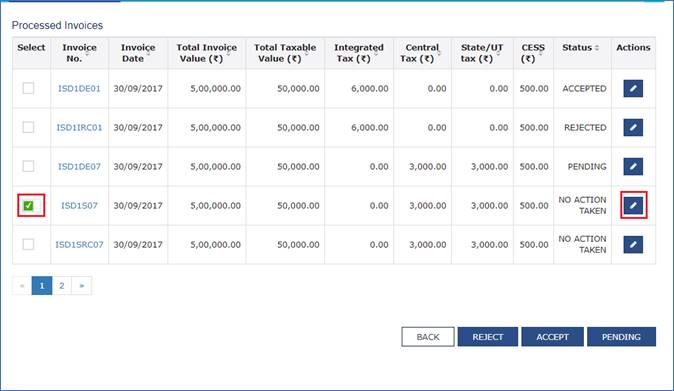Tick checkbox for invoice ISD1DE01
Image resolution: width=674 pixels, height=391 pixels.
(x=28, y=88)
